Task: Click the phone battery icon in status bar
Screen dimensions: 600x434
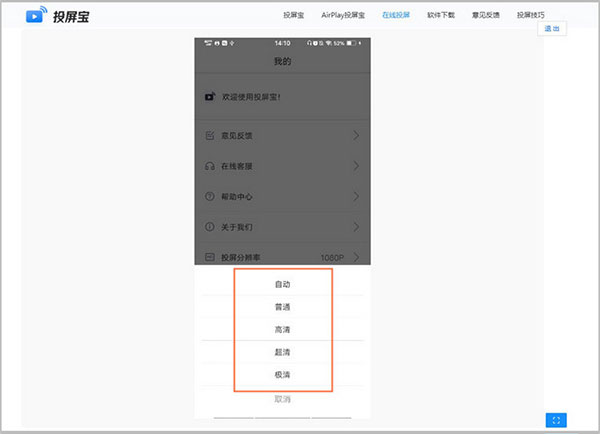Action: tap(351, 43)
